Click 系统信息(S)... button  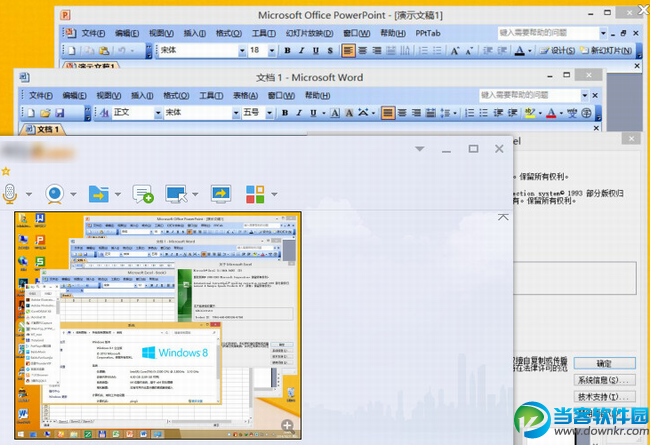click(604, 380)
